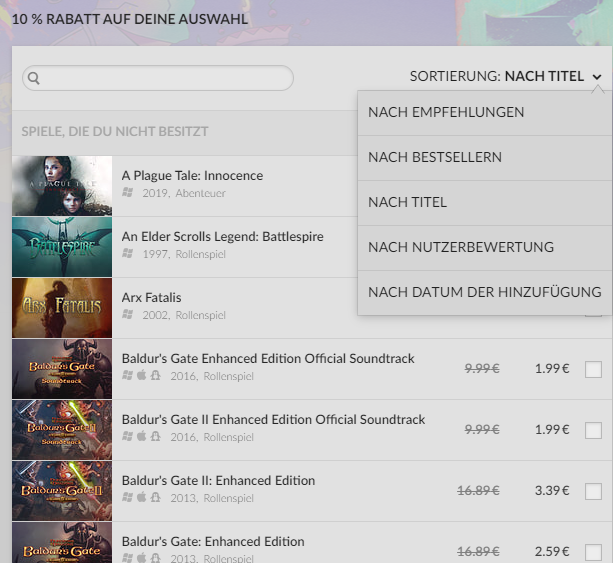Viewport: 613px width, 563px height.
Task: Click into the game search field
Action: click(158, 78)
